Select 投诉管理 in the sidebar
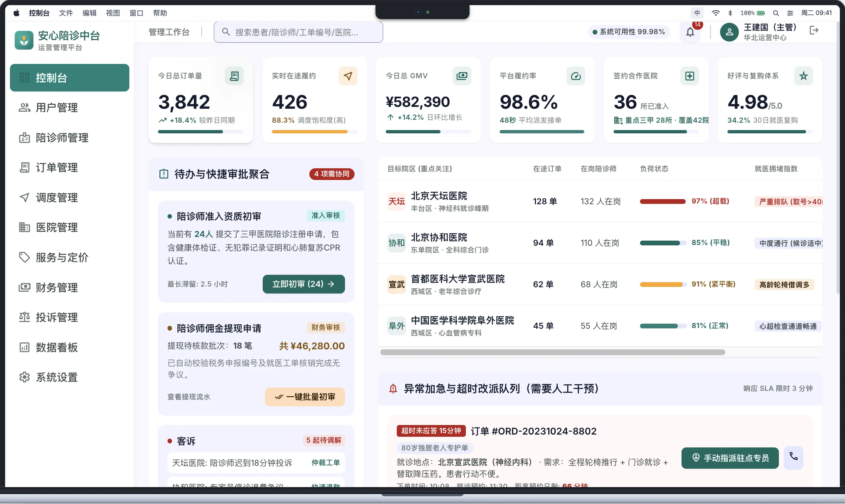 point(69,317)
